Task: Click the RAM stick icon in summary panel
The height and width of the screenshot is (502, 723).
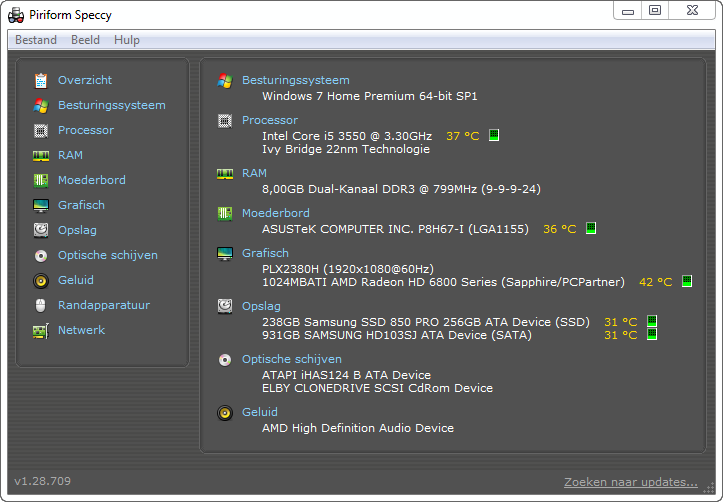Action: [225, 174]
